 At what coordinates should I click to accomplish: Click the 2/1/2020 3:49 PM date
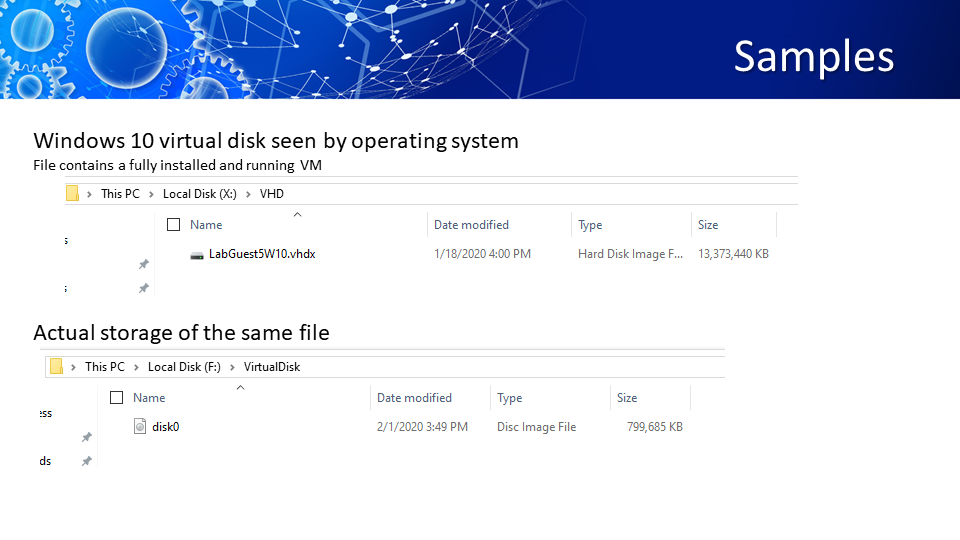422,427
